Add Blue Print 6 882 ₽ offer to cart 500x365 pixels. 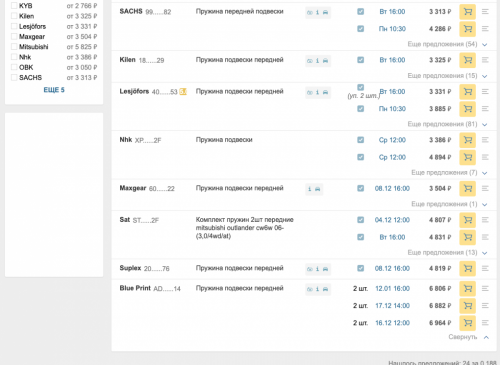pyautogui.click(x=467, y=306)
